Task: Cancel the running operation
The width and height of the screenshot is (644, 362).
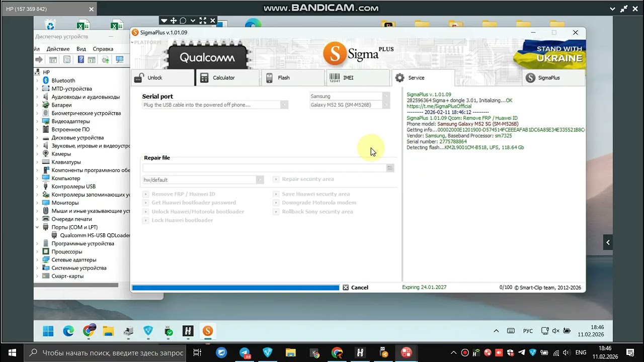Action: pos(355,288)
